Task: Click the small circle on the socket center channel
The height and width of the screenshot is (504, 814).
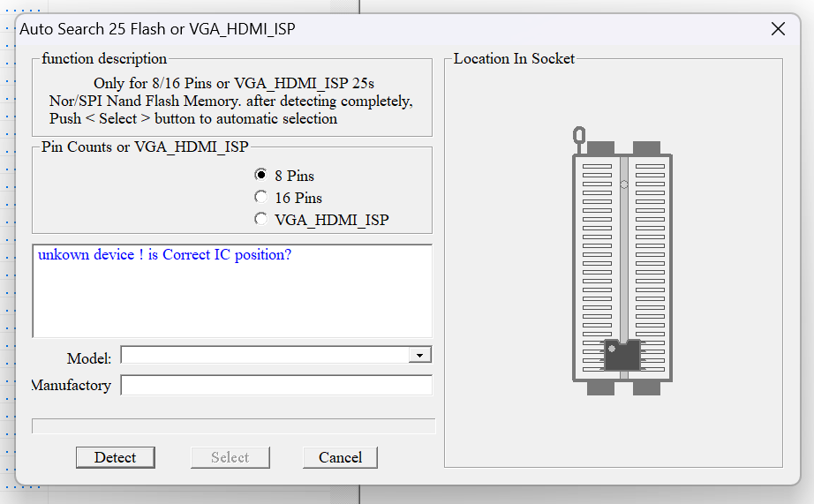Action: point(624,184)
